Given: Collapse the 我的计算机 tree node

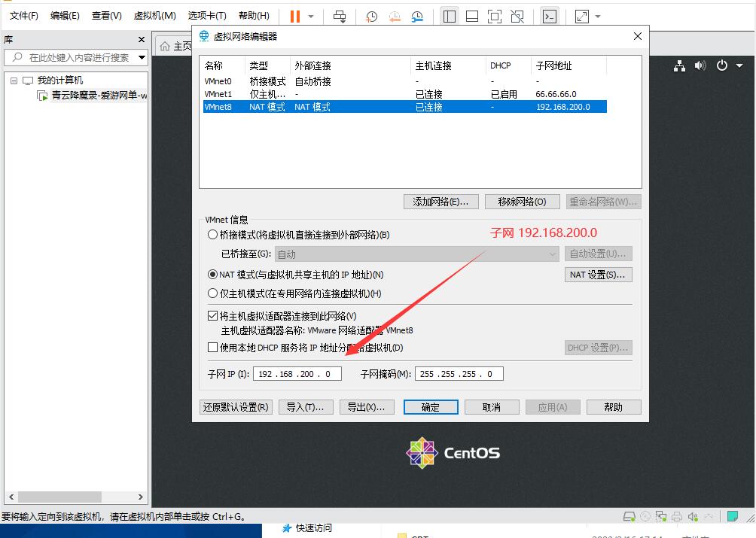Looking at the screenshot, I should [x=14, y=81].
